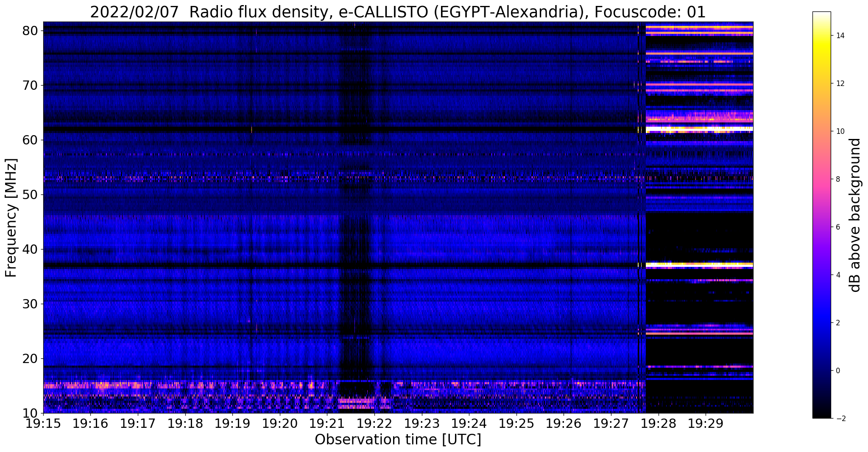This screenshot has height=452, width=868.
Task: Click the colorbar tick label 2
Action: tap(837, 323)
